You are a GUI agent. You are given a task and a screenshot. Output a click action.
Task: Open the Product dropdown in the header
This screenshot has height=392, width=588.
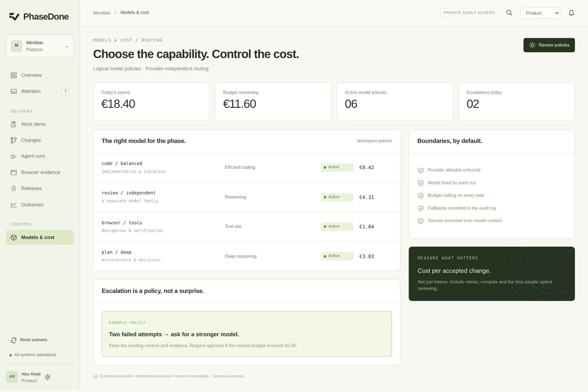tap(540, 13)
